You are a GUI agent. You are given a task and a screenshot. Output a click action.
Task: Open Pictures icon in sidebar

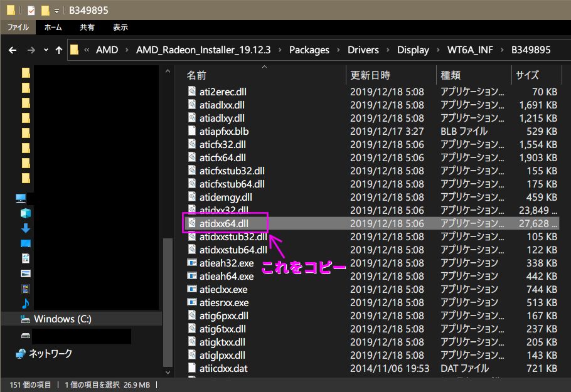point(26,273)
